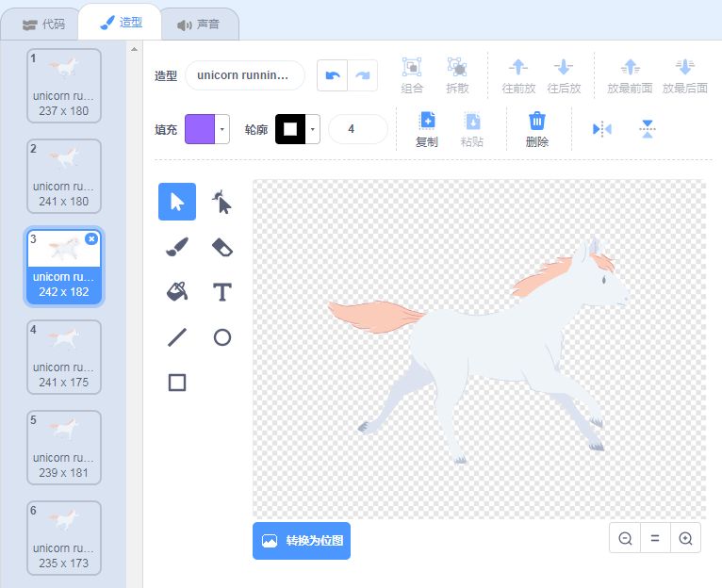
Task: Delete selection with 删除
Action: [x=537, y=129]
